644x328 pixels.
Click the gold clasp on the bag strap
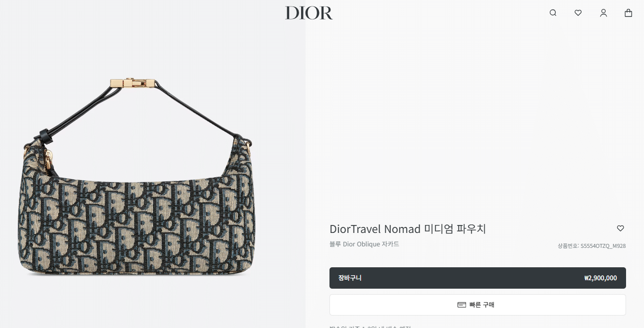tap(132, 83)
